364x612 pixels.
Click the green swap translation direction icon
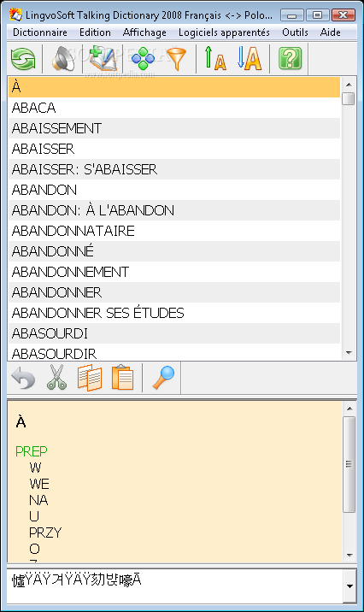pos(23,59)
